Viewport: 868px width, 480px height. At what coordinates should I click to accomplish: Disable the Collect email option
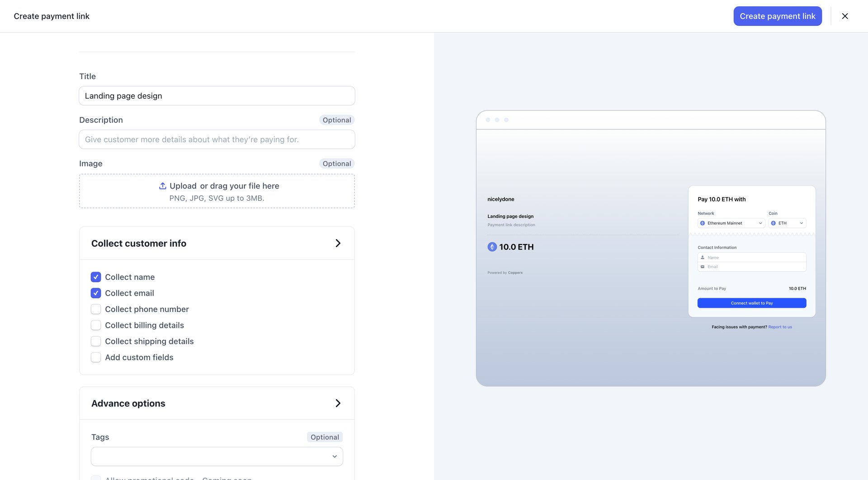96,293
